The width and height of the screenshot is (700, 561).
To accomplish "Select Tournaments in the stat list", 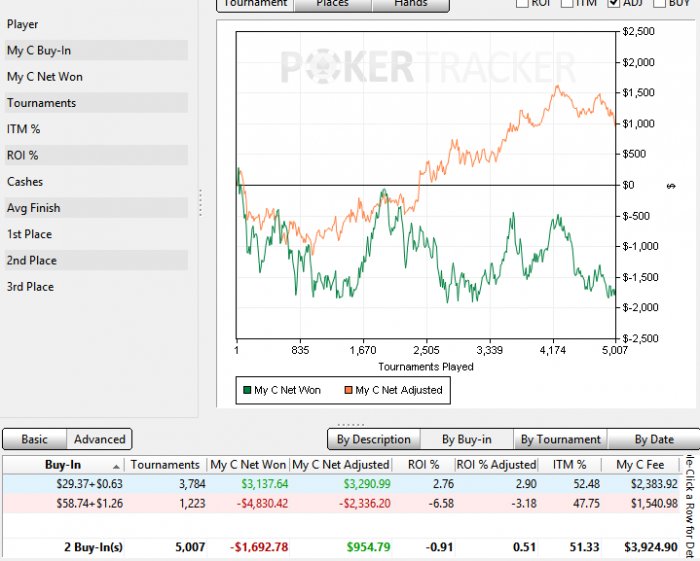I will pyautogui.click(x=96, y=103).
